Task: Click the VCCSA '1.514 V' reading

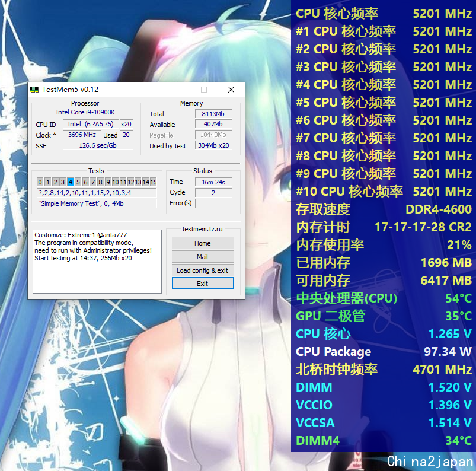Action: 450,423
